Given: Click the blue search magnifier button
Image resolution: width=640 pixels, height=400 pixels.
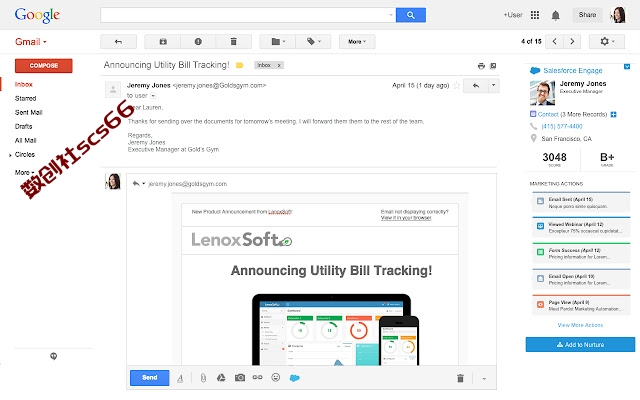Looking at the screenshot, I should pyautogui.click(x=411, y=15).
